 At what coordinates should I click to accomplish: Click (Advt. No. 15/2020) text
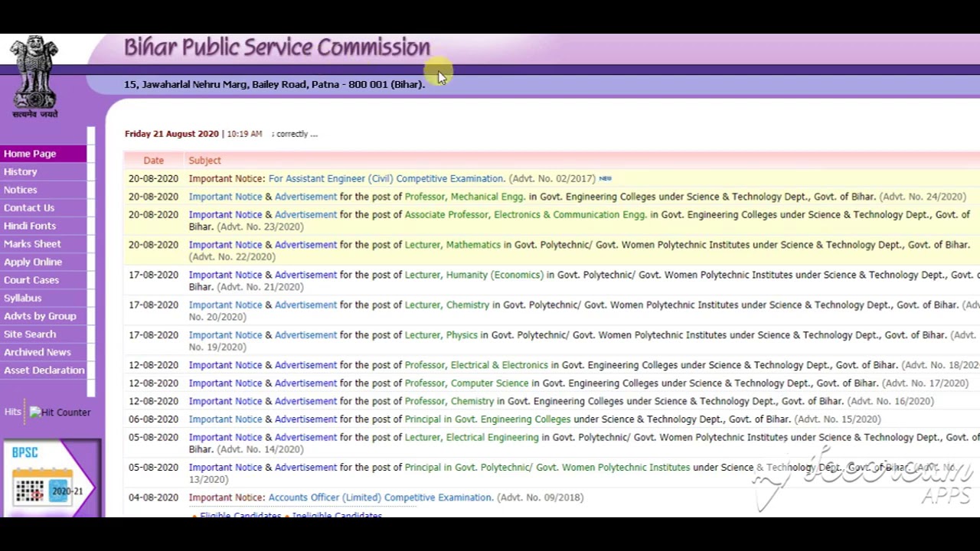pyautogui.click(x=838, y=419)
